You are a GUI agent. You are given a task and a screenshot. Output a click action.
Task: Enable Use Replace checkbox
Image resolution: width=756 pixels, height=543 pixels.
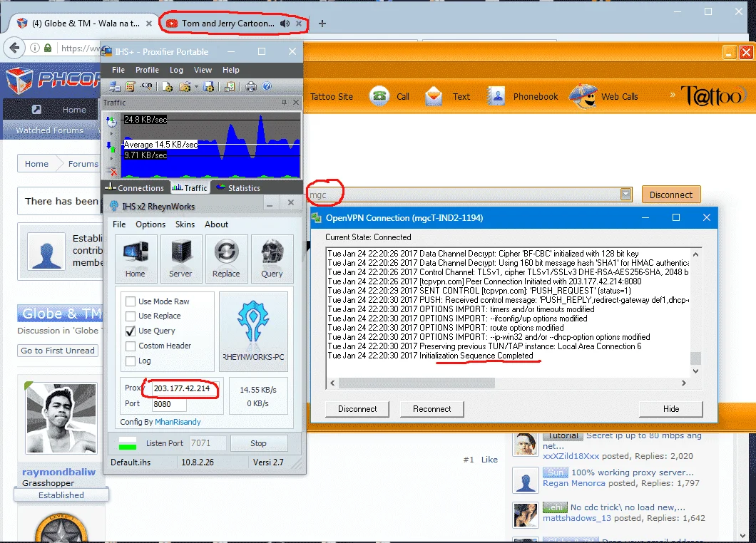[x=131, y=316]
